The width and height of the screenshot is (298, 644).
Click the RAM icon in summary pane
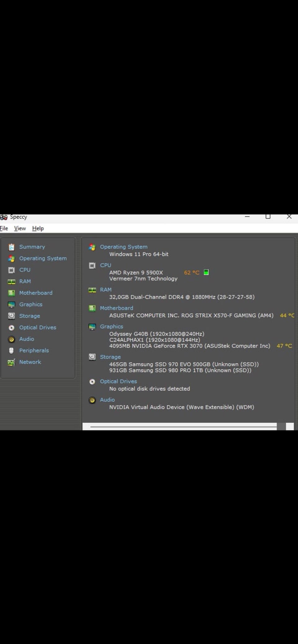[x=92, y=290]
